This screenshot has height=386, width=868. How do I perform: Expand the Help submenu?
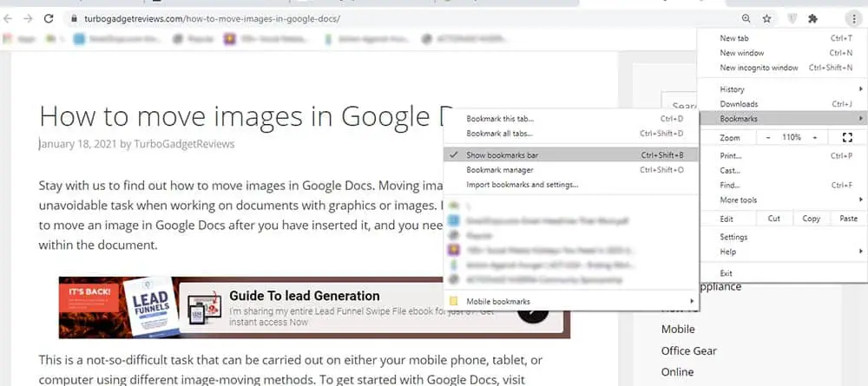click(782, 252)
